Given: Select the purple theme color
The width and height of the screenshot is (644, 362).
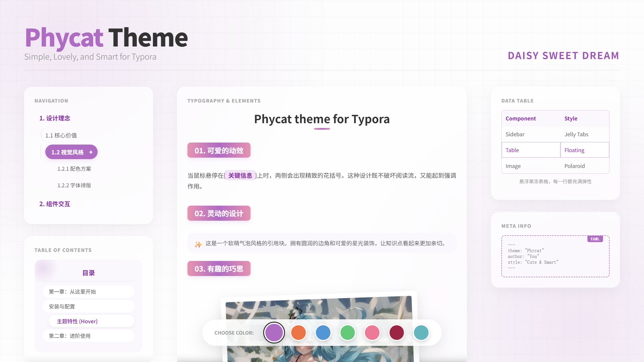Looking at the screenshot, I should [x=274, y=333].
